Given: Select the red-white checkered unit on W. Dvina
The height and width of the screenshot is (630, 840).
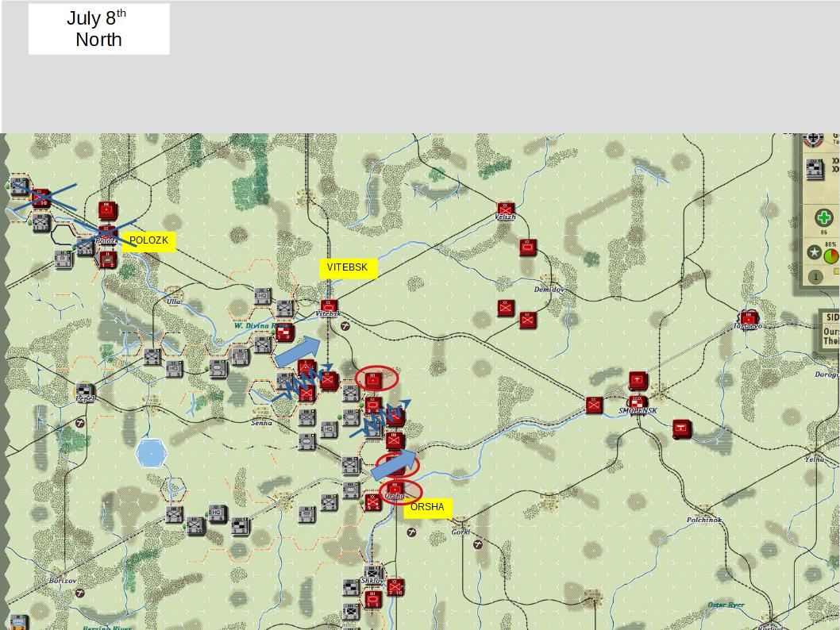Looking at the screenshot, I should (x=284, y=332).
